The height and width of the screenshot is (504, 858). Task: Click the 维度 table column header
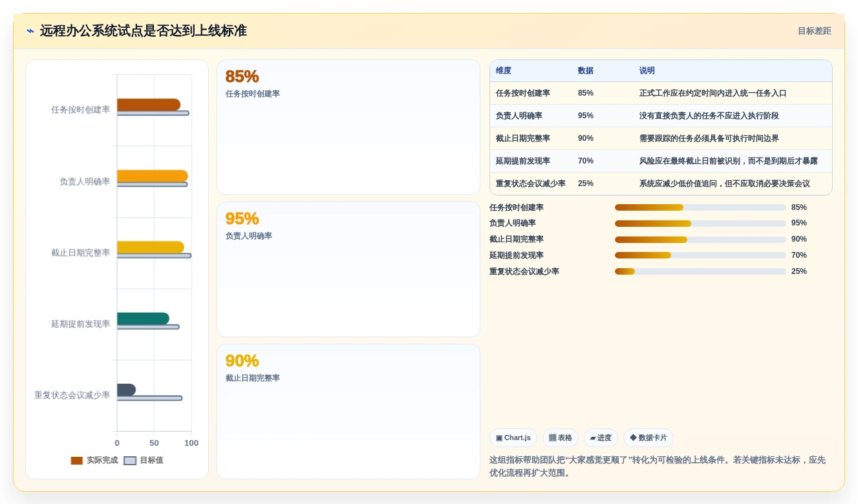[x=504, y=70]
